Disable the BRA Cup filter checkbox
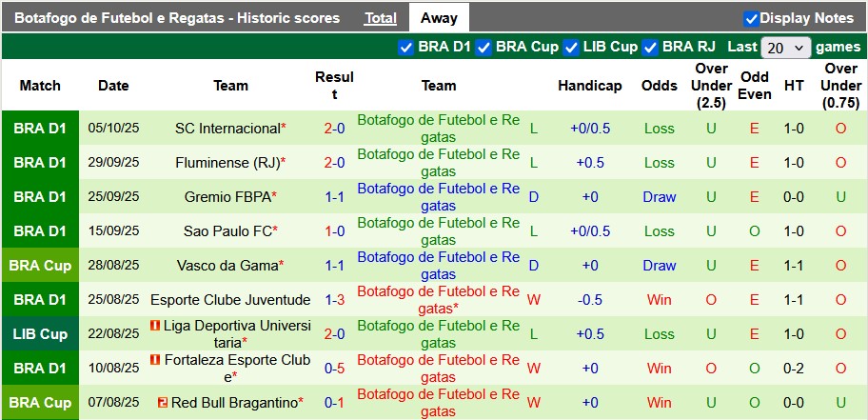868x420 pixels. pyautogui.click(x=483, y=47)
